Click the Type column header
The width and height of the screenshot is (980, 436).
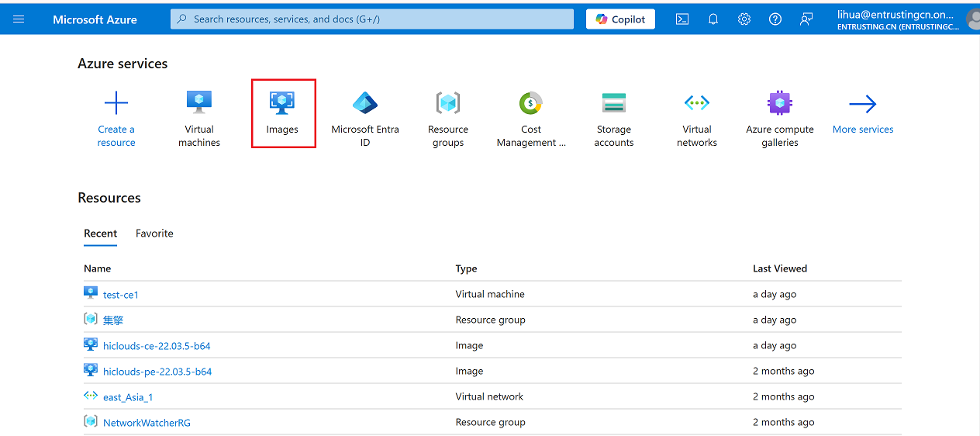coord(467,268)
